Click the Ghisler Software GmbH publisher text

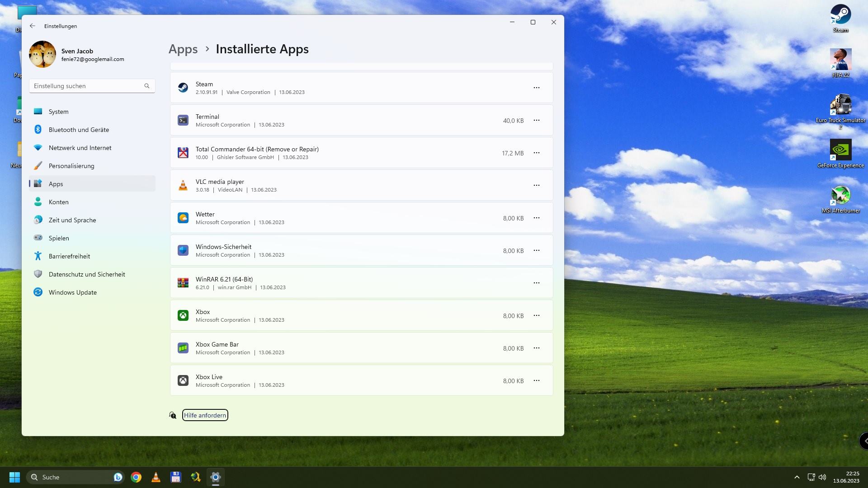245,157
